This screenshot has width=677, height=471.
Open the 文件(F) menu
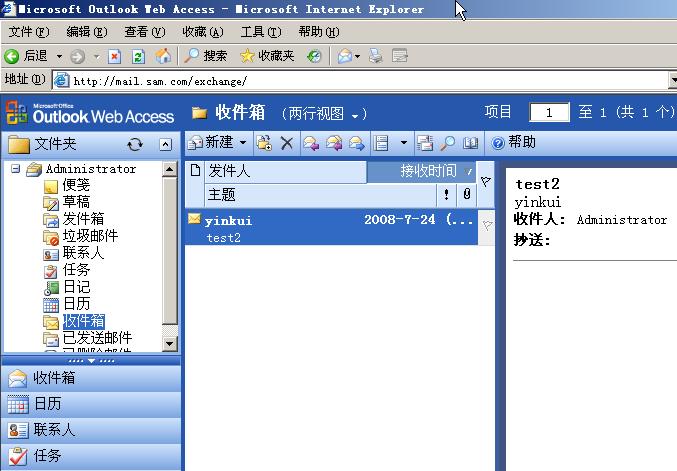(x=29, y=32)
